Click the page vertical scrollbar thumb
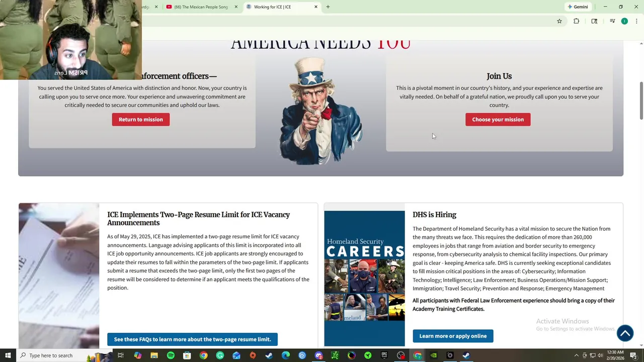Viewport: 644px width, 362px height. (641, 101)
